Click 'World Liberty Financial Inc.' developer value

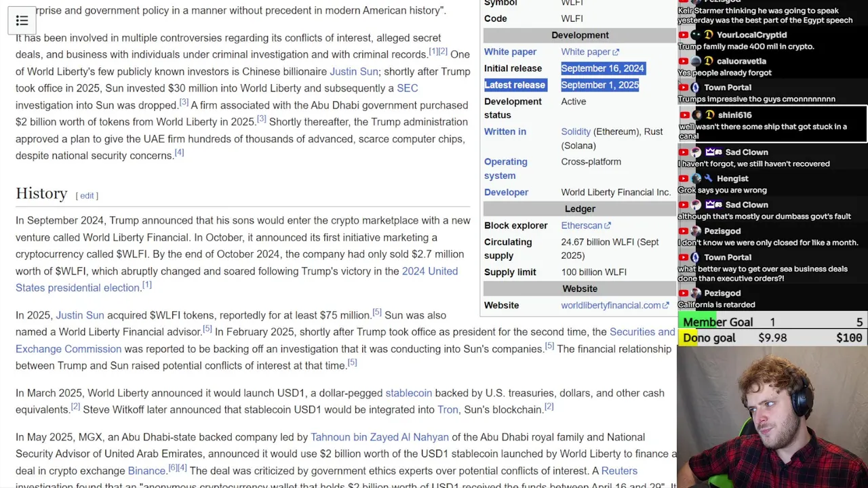click(x=616, y=192)
